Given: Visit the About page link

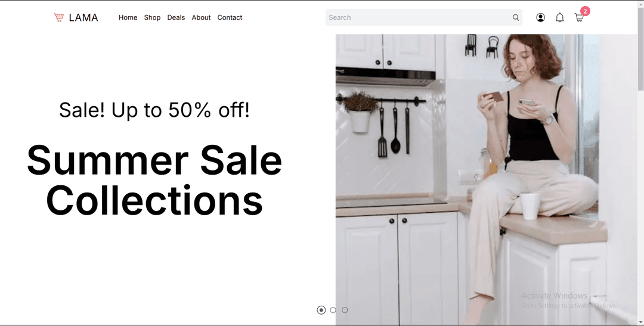Looking at the screenshot, I should pos(201,17).
